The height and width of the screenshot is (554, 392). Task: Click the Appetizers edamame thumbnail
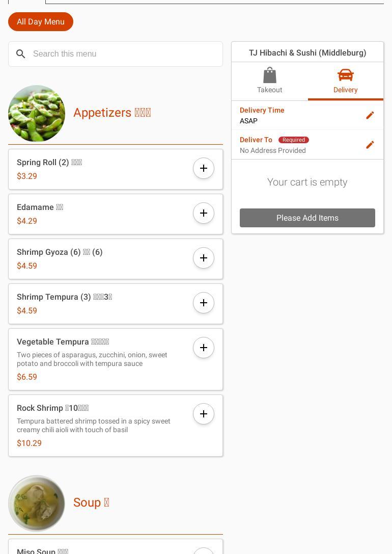37,113
